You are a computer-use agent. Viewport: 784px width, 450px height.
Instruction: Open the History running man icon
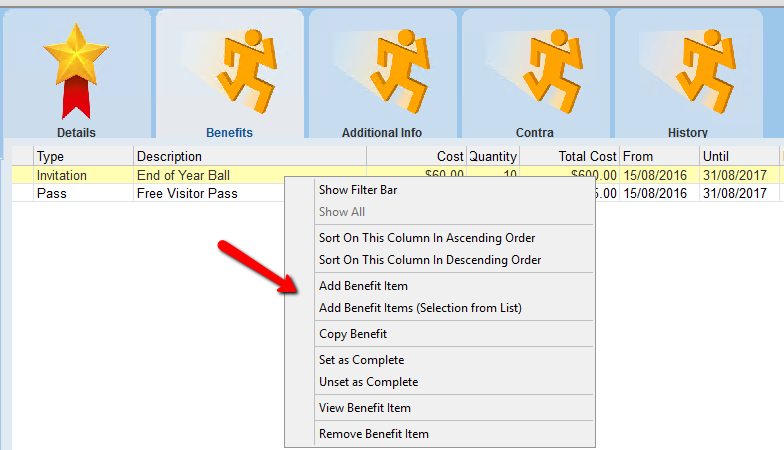pyautogui.click(x=688, y=68)
